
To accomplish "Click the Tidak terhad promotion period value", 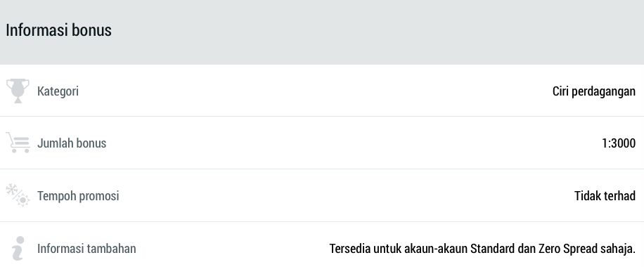I will point(605,195).
